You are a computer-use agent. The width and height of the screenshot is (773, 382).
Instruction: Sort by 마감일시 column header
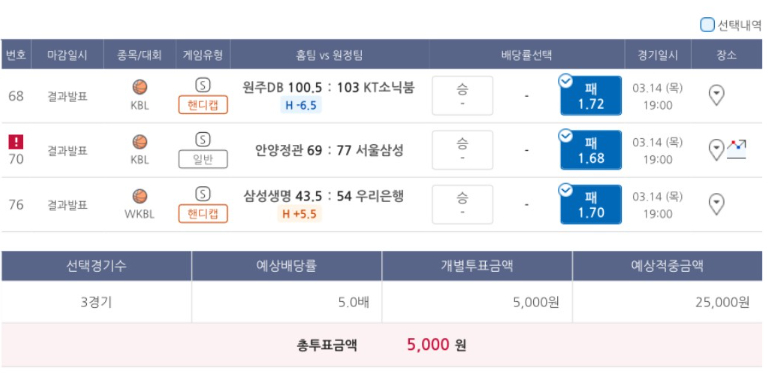(x=68, y=55)
